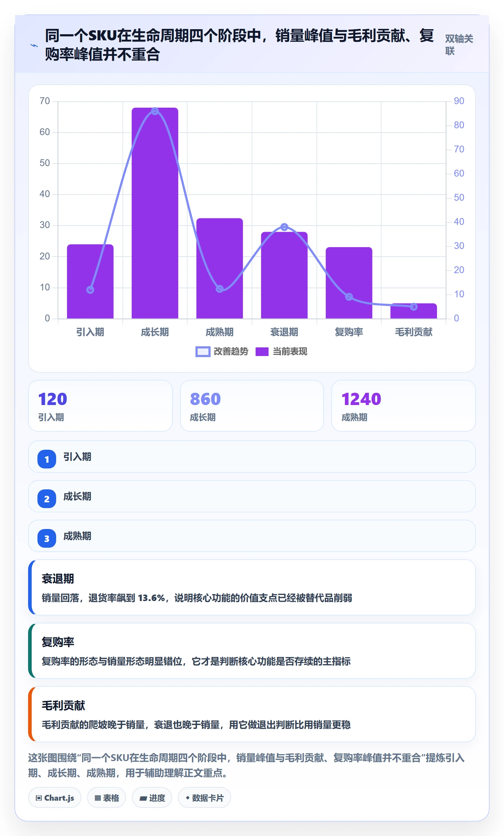Image resolution: width=504 pixels, height=836 pixels.
Task: Select the line data point at the 成长期 peak
Action: point(155,111)
